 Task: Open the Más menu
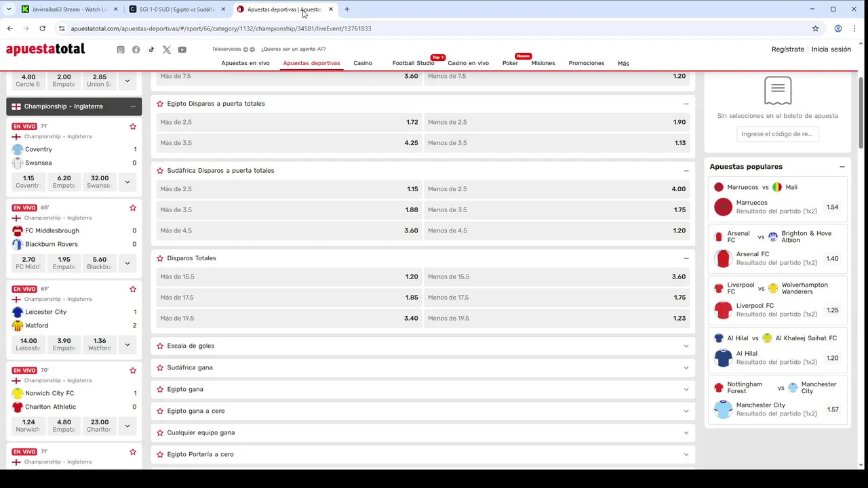[623, 64]
